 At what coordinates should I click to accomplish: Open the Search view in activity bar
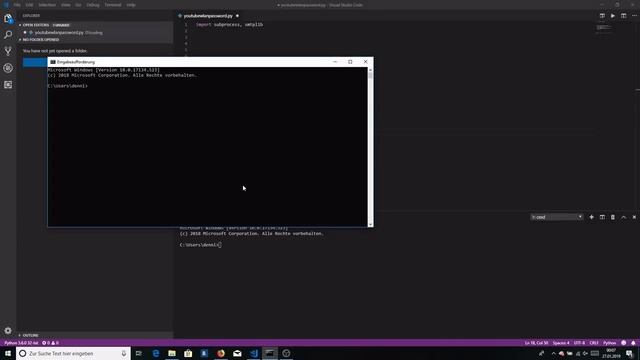(x=8, y=35)
